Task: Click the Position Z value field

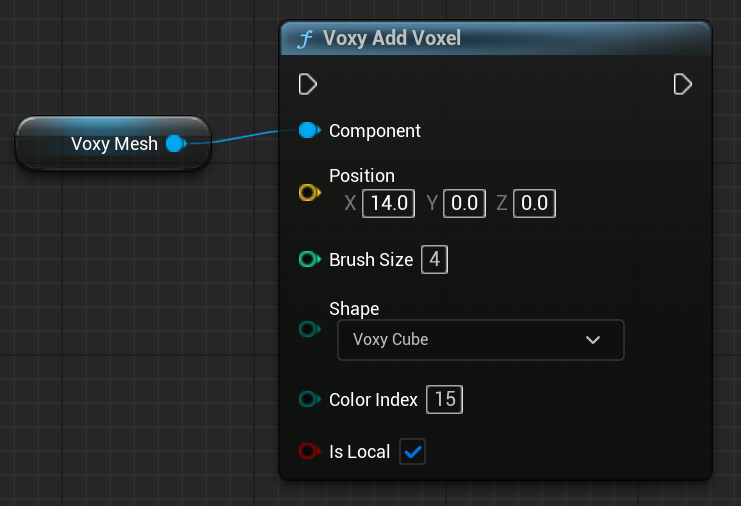Action: [x=534, y=204]
